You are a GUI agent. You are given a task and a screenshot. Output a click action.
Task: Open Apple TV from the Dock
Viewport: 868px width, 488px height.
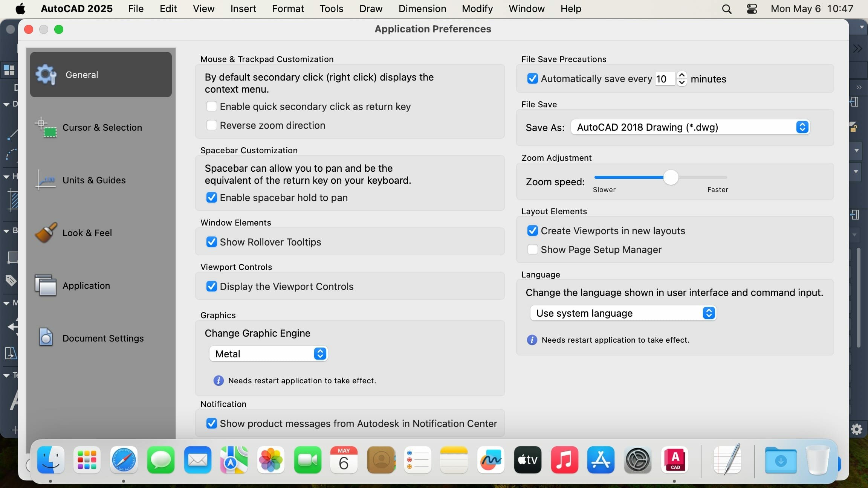pyautogui.click(x=527, y=460)
